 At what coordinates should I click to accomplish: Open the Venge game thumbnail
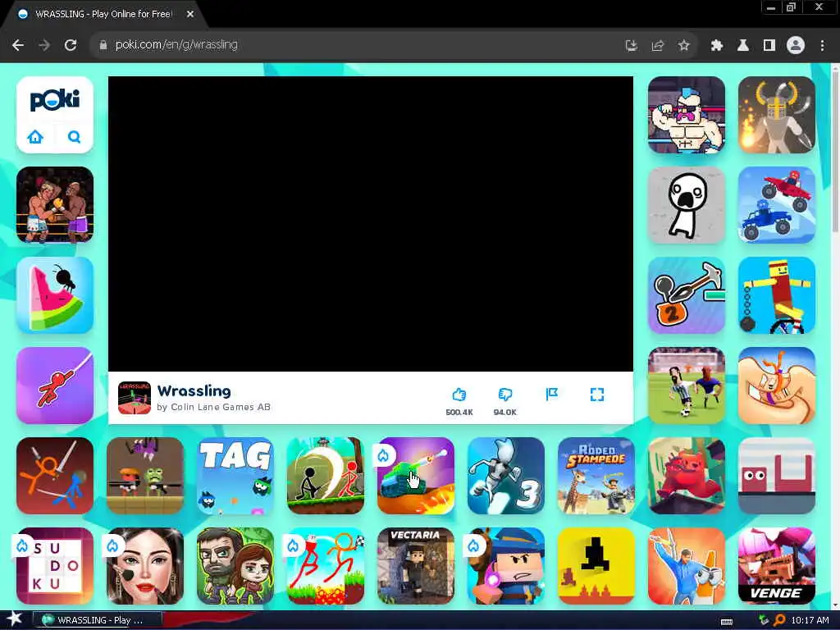776,566
